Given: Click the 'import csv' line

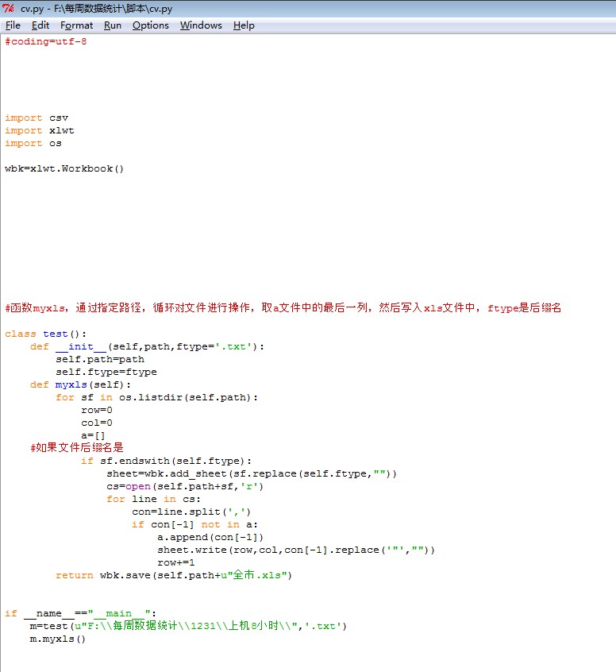Looking at the screenshot, I should point(37,118).
